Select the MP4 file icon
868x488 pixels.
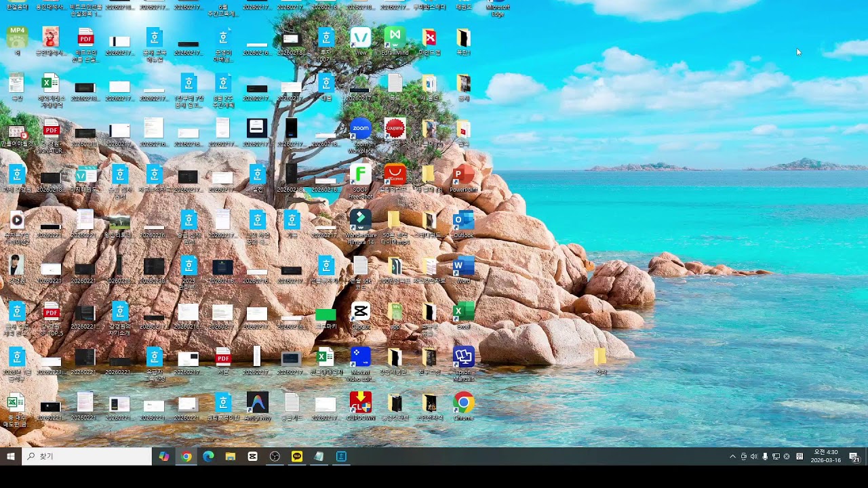(x=17, y=41)
